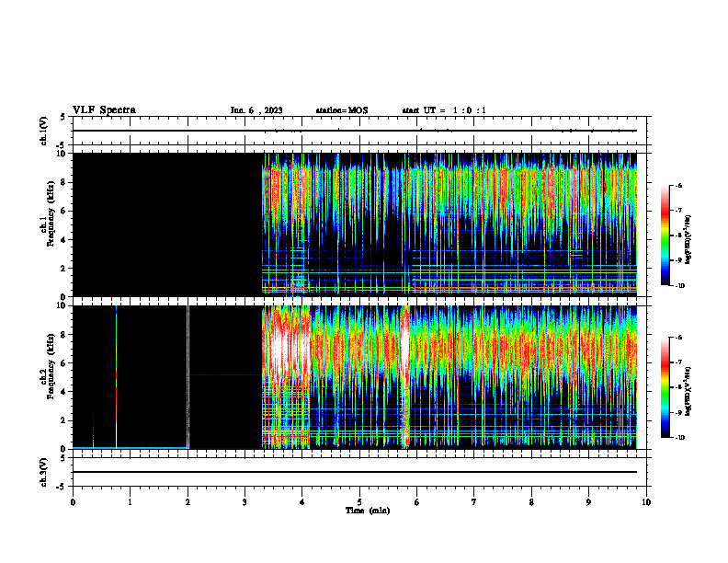Screen dimensions: 728x563
Task: Click the "-6" label on ch.2 color bar
Action: [678, 338]
